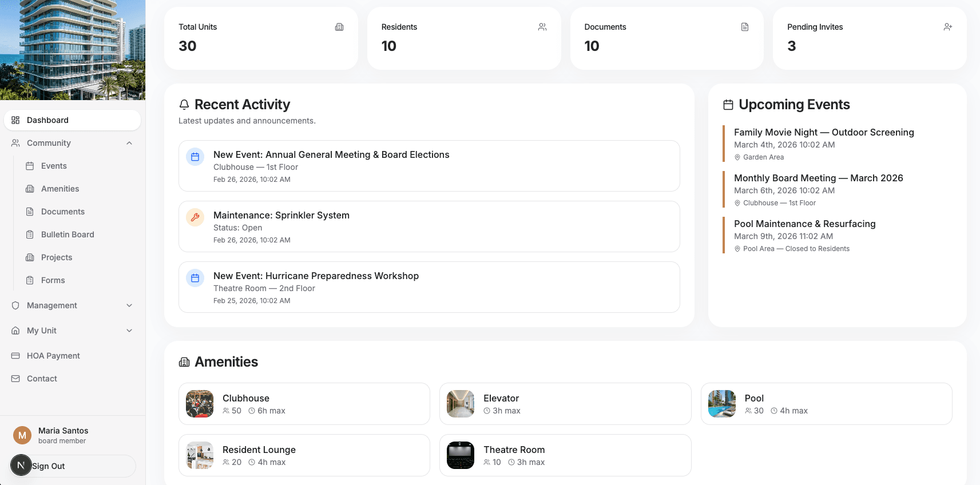The width and height of the screenshot is (980, 485).
Task: Open the Residents stat card
Action: pos(464,38)
